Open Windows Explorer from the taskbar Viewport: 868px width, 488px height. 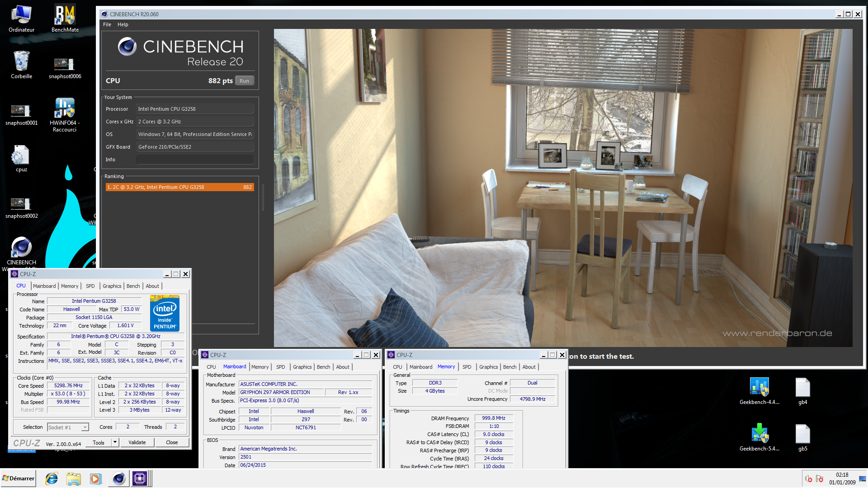74,479
